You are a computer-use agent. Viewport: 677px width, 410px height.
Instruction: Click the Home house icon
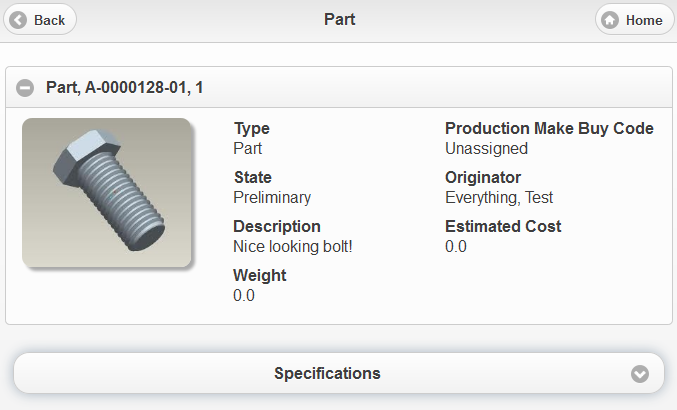click(x=610, y=20)
